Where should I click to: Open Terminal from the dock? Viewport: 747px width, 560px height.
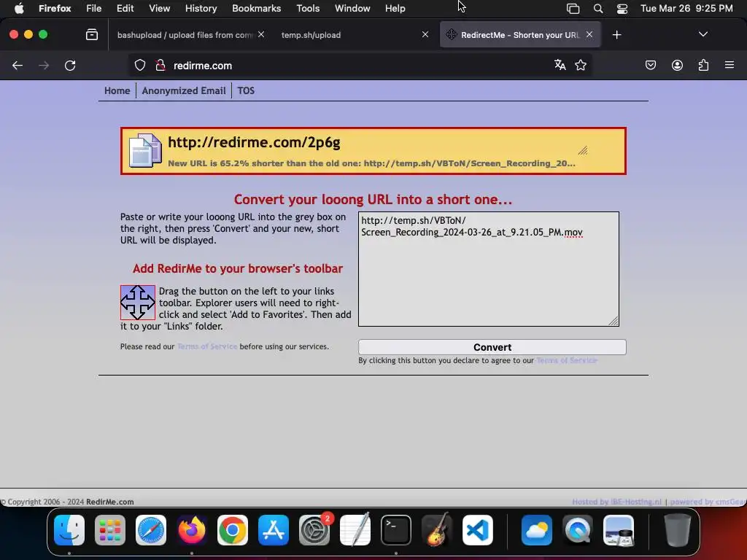(x=396, y=530)
